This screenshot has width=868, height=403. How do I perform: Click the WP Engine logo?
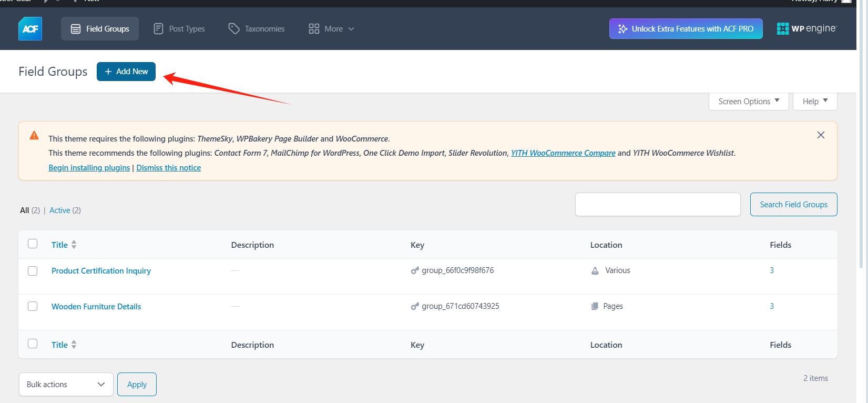807,28
